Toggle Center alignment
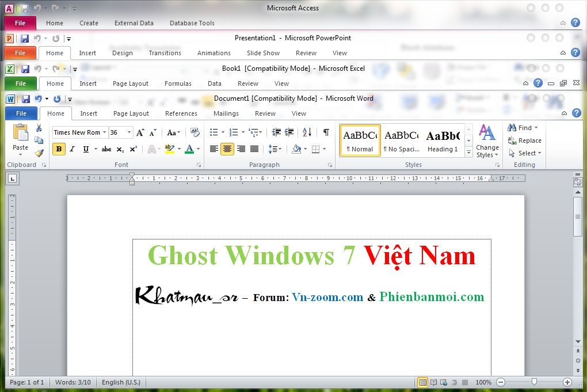587x392 pixels. pos(227,149)
